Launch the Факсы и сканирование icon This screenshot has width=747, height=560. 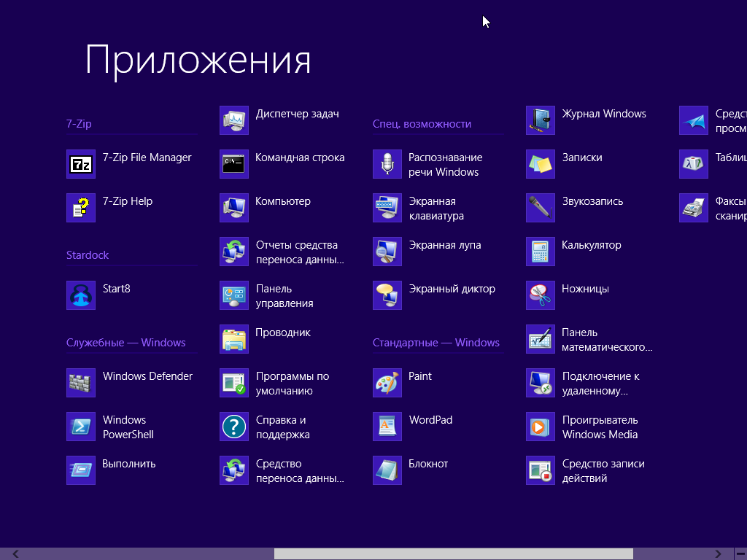click(x=694, y=208)
